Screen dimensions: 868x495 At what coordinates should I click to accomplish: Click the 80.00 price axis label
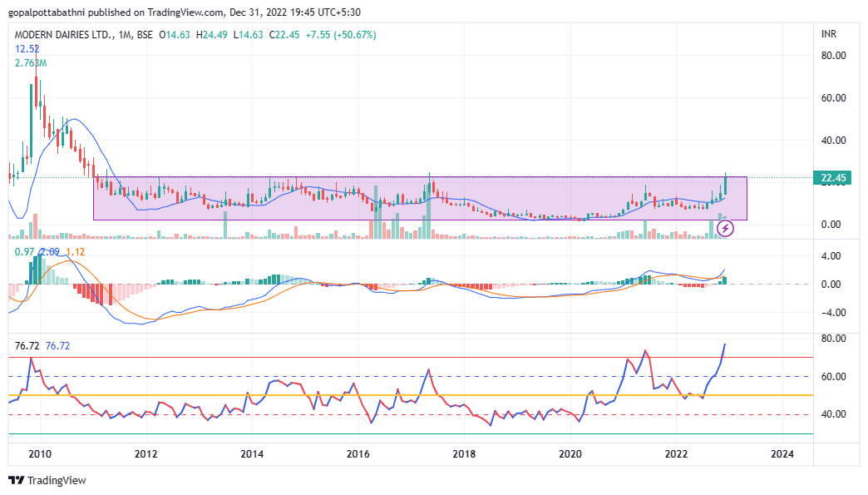(x=833, y=56)
